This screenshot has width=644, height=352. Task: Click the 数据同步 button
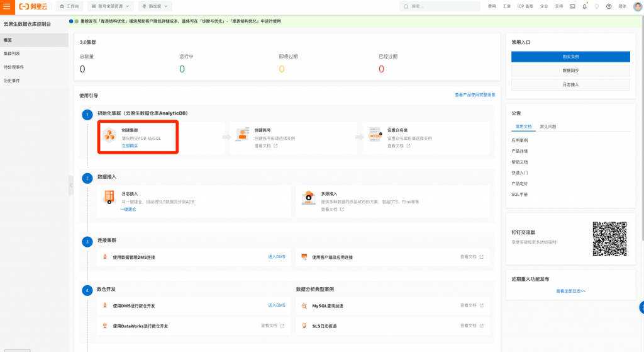[x=570, y=71]
